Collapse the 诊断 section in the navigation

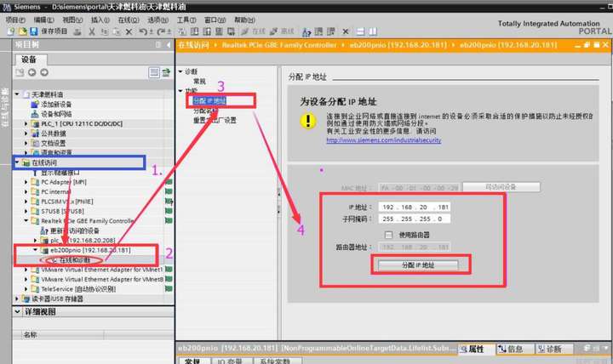click(180, 71)
